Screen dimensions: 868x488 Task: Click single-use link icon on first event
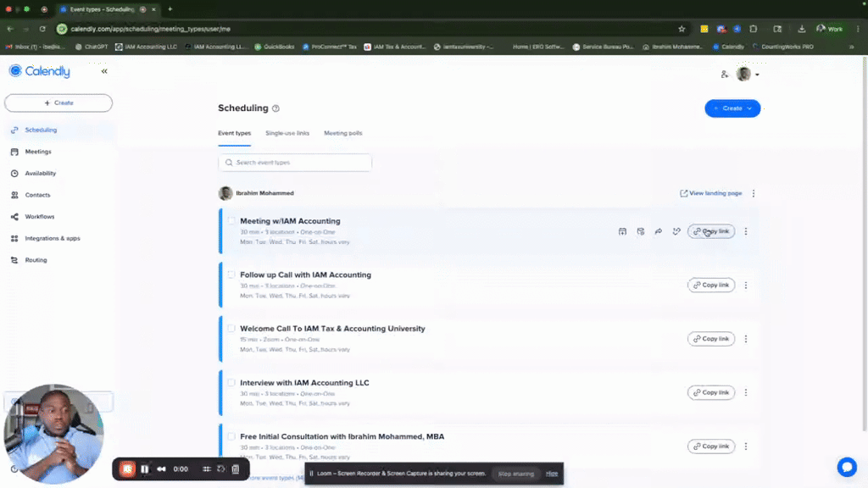(x=676, y=231)
